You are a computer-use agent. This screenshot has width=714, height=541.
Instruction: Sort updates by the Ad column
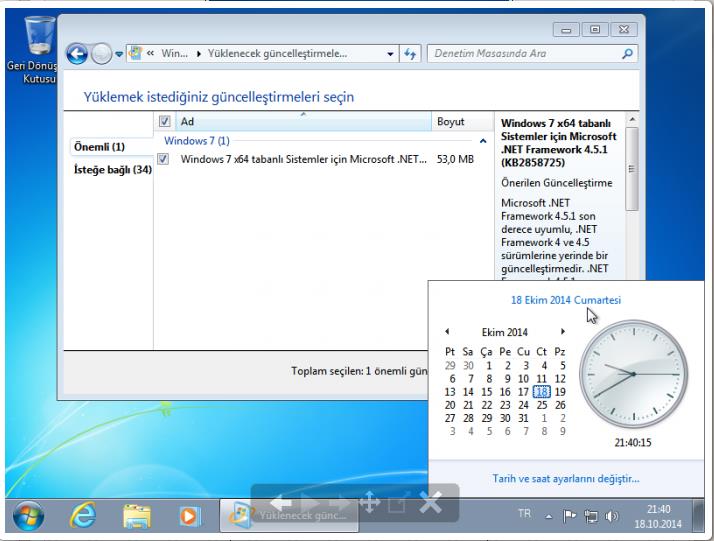tap(303, 122)
